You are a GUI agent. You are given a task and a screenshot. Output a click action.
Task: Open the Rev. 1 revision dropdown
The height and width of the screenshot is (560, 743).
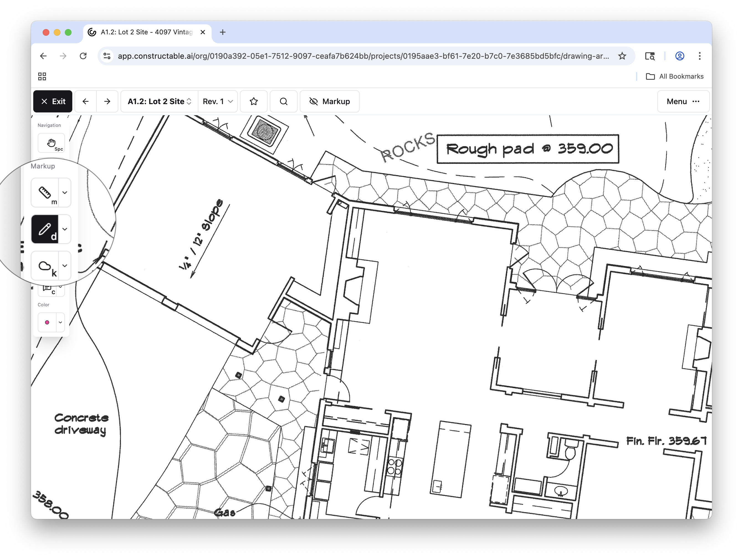point(218,101)
